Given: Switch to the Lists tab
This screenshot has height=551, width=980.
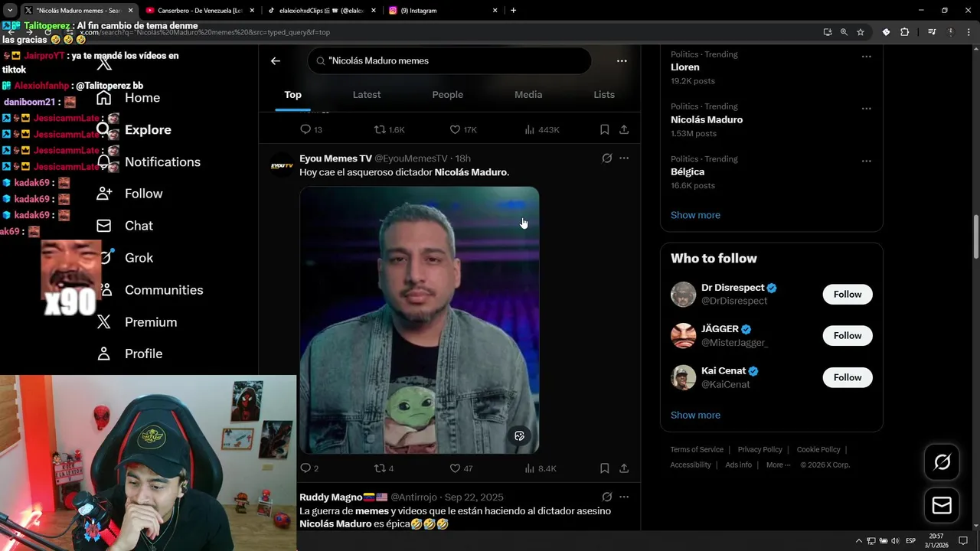Looking at the screenshot, I should (604, 95).
